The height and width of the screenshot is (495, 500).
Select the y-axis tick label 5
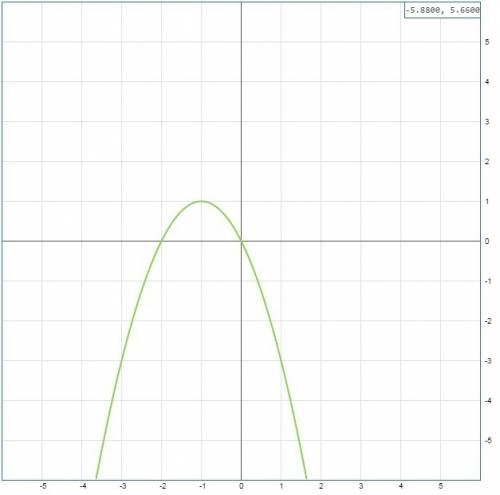(x=487, y=42)
